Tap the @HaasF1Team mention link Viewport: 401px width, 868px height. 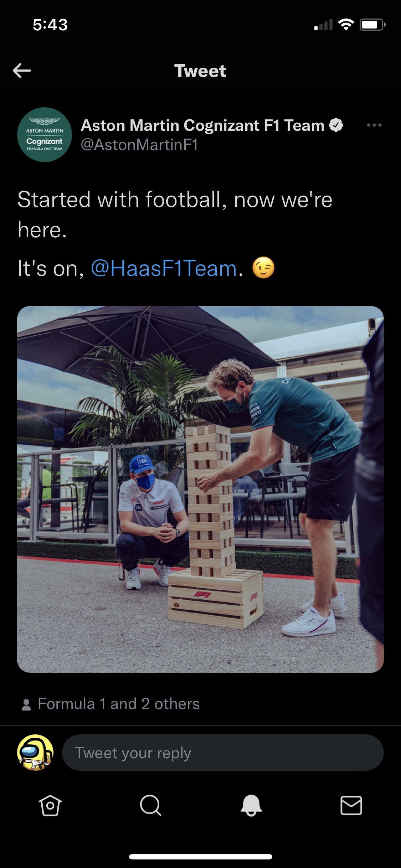click(164, 268)
